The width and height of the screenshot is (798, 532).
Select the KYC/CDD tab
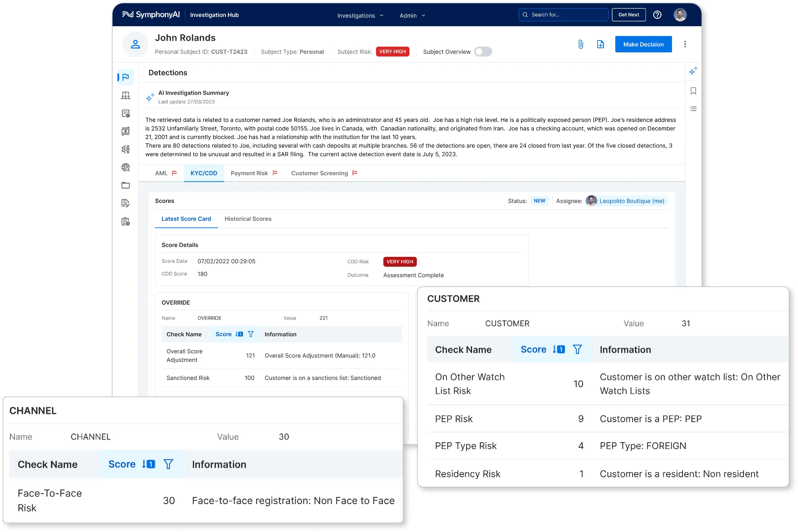click(x=204, y=173)
